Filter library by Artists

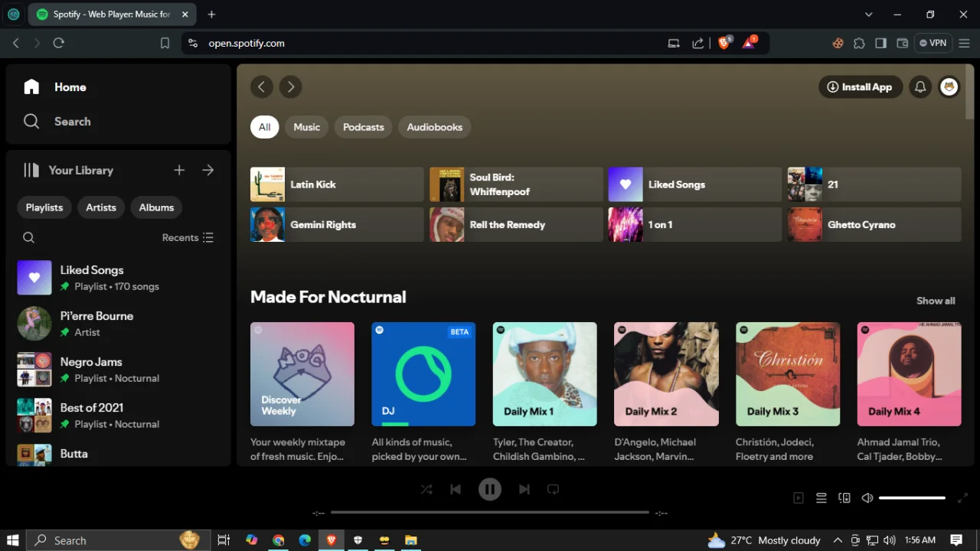coord(101,207)
